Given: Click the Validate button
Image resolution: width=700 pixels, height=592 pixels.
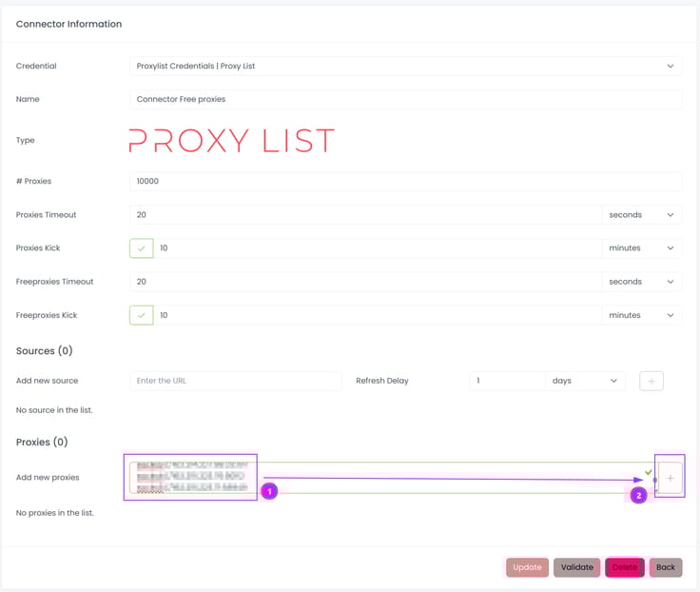Looking at the screenshot, I should coord(576,567).
